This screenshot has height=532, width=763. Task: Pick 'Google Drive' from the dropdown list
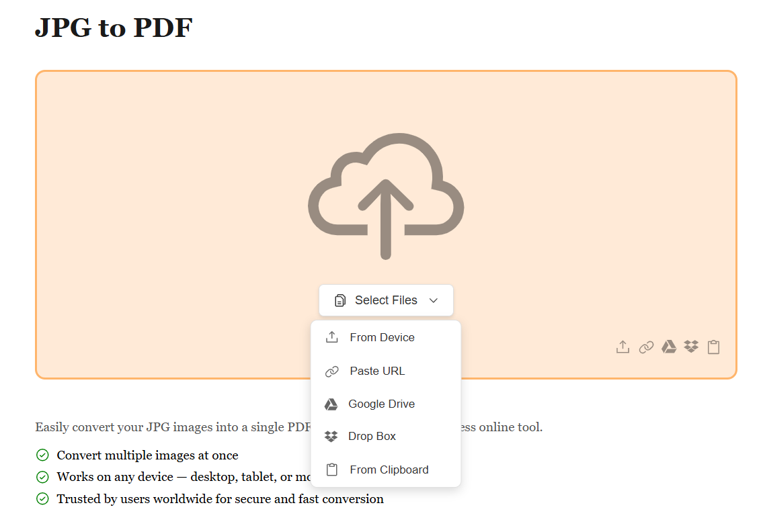tap(381, 404)
